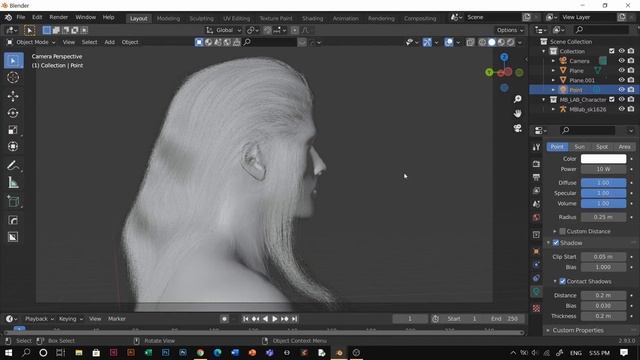Image resolution: width=640 pixels, height=360 pixels.
Task: Select the Rotate tool
Action: click(x=13, y=113)
